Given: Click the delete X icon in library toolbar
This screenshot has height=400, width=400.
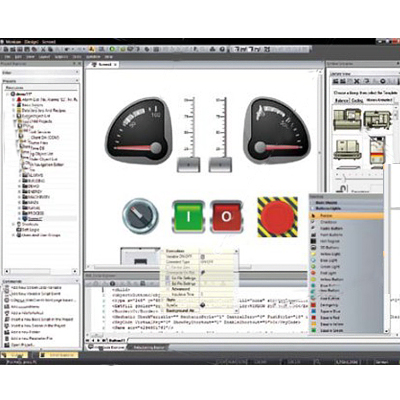Looking at the screenshot, I should click(357, 81).
